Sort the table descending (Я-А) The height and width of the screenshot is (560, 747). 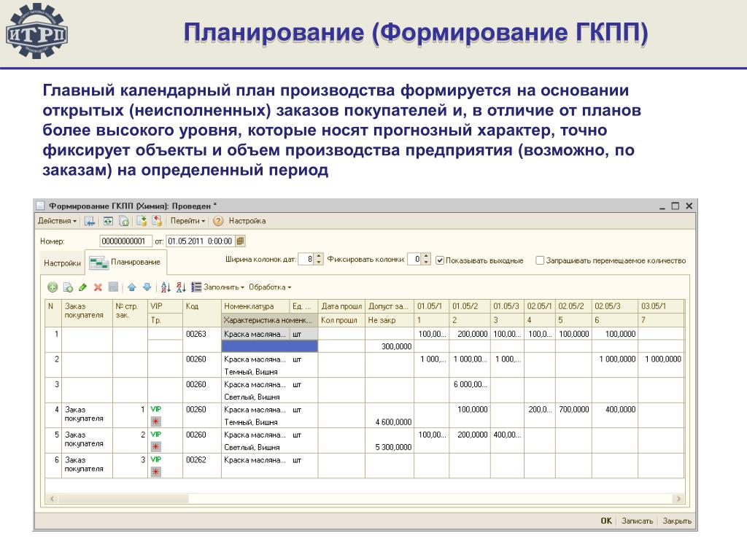click(x=181, y=287)
